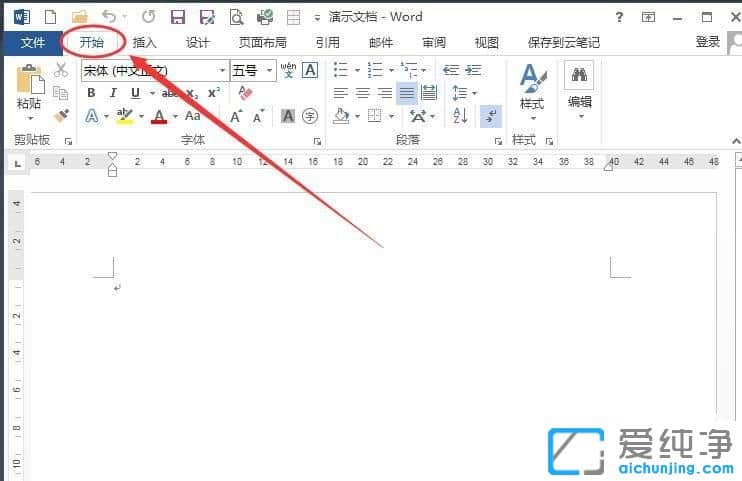This screenshot has height=481, width=742.
Task: Toggle Italic formatting
Action: 113,93
